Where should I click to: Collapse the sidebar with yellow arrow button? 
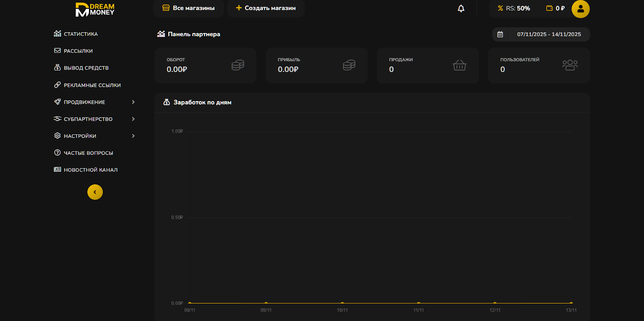[x=95, y=192]
